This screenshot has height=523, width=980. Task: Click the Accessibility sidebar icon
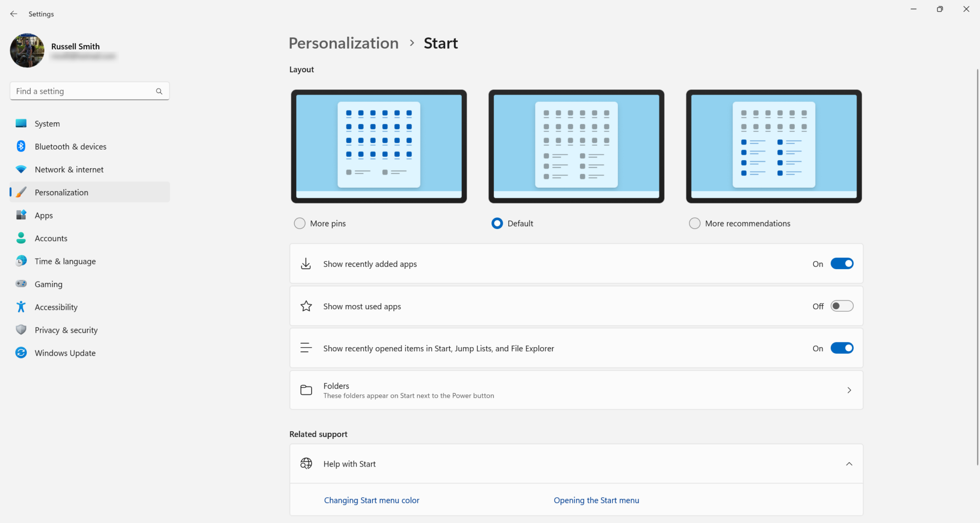pos(21,306)
